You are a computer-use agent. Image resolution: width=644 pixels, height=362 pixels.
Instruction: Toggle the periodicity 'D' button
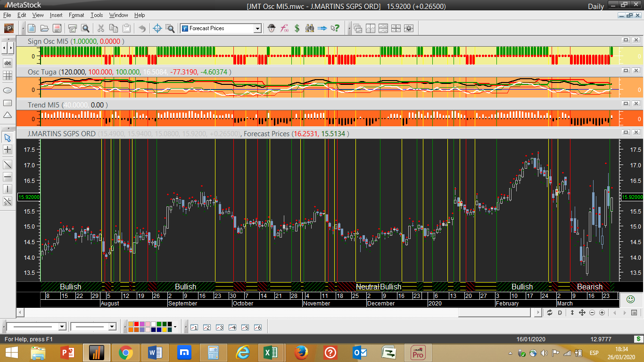pos(560,313)
